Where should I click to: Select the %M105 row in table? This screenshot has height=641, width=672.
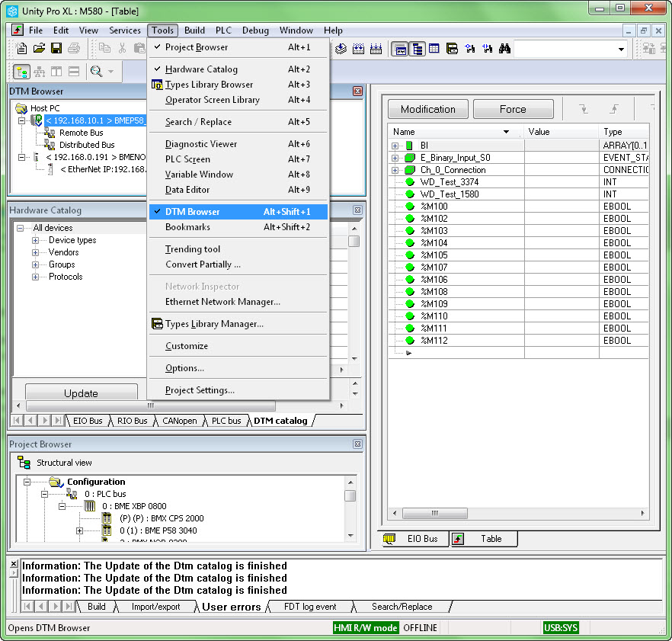pyautogui.click(x=518, y=255)
